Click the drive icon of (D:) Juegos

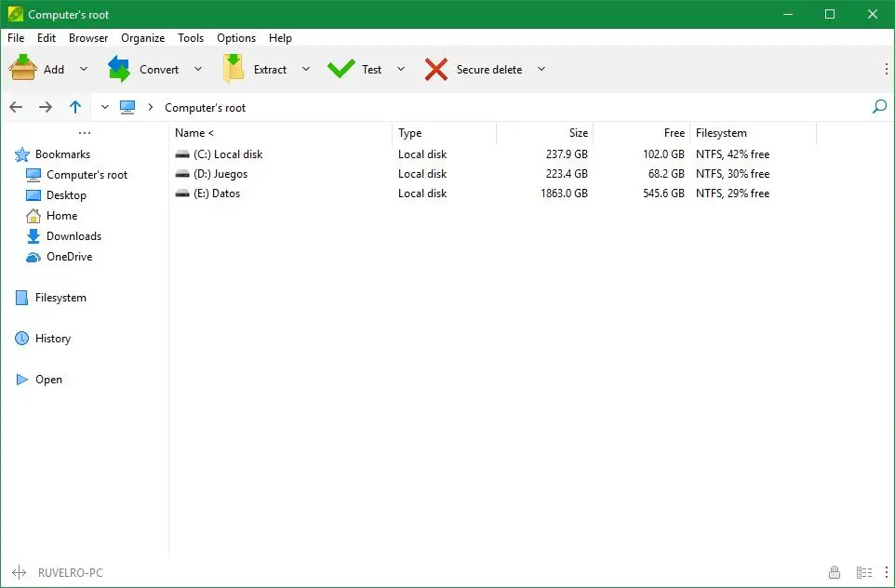(182, 174)
